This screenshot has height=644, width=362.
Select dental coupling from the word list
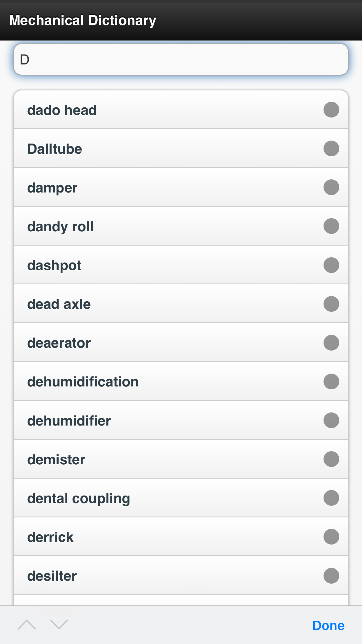coord(79,498)
